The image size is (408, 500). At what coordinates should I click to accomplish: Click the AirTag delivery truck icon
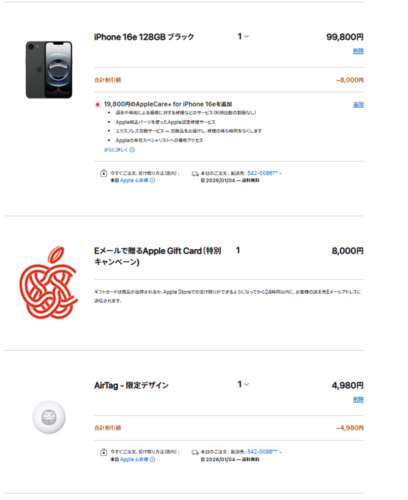(195, 452)
